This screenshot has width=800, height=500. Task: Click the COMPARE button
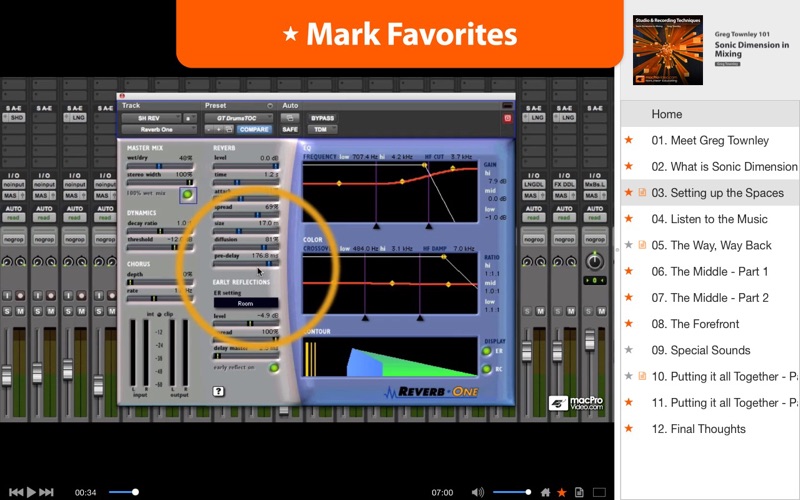[x=254, y=130]
